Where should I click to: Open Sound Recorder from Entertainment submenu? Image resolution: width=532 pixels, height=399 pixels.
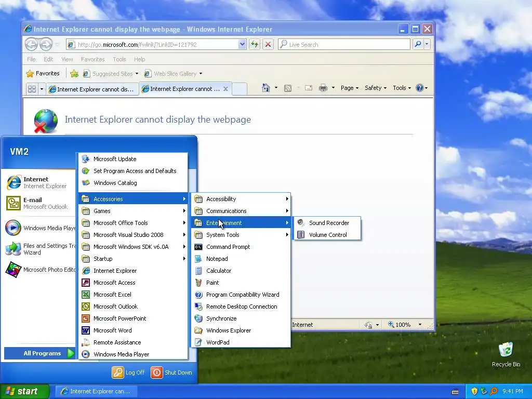(x=327, y=223)
